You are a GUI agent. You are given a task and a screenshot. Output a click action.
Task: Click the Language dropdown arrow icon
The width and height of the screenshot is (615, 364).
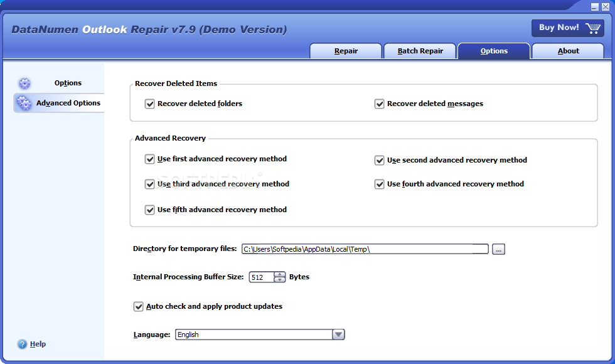(338, 334)
